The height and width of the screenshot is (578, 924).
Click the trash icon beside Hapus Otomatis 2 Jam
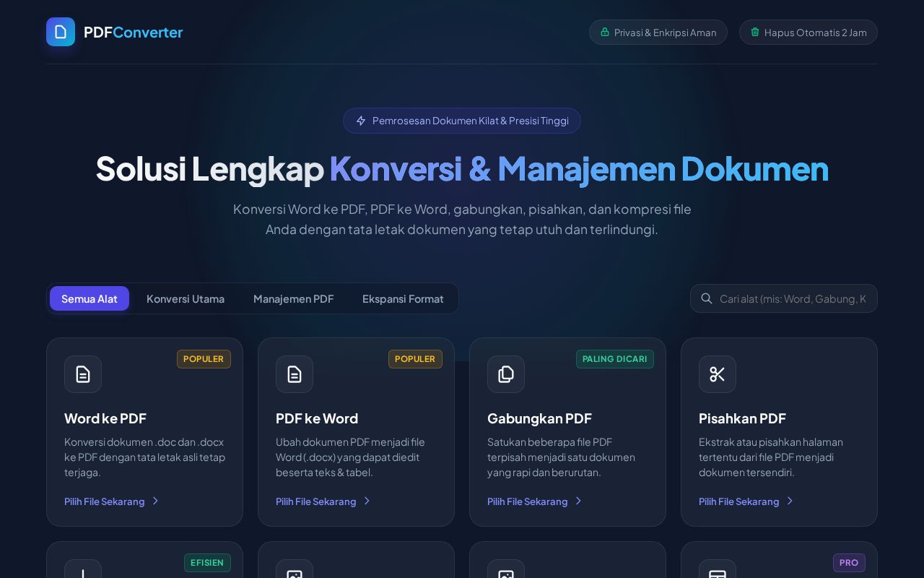[x=755, y=32]
